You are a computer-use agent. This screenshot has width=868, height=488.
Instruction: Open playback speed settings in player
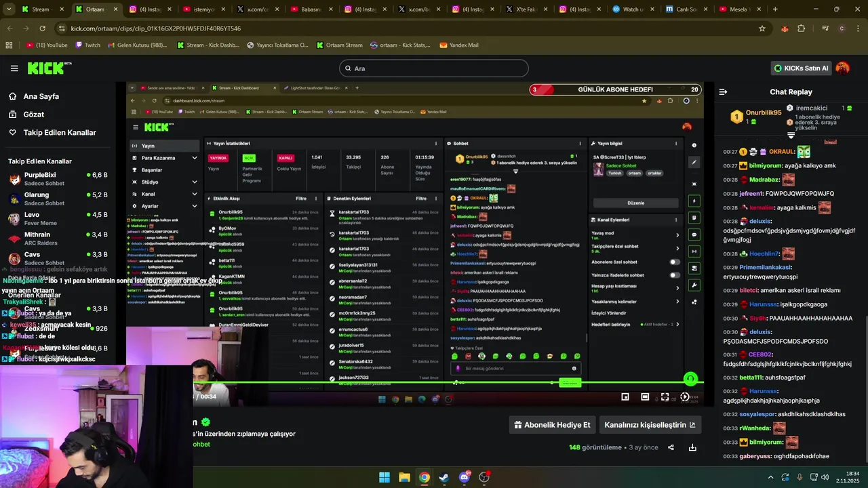pos(685,397)
